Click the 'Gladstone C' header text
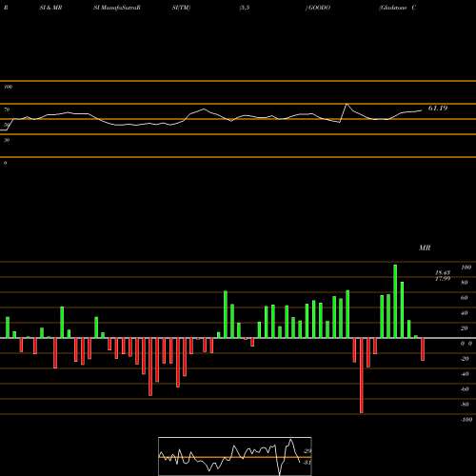The width and height of the screenshot is (476, 476). point(397,8)
